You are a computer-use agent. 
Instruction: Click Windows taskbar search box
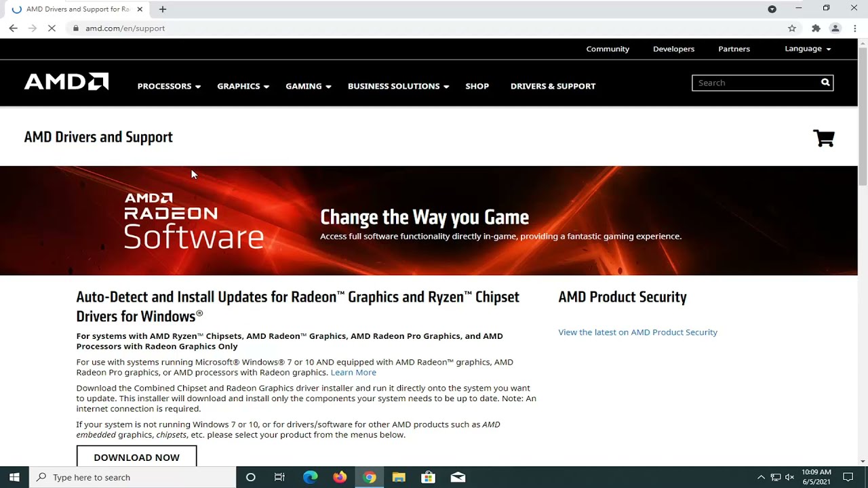pos(132,477)
